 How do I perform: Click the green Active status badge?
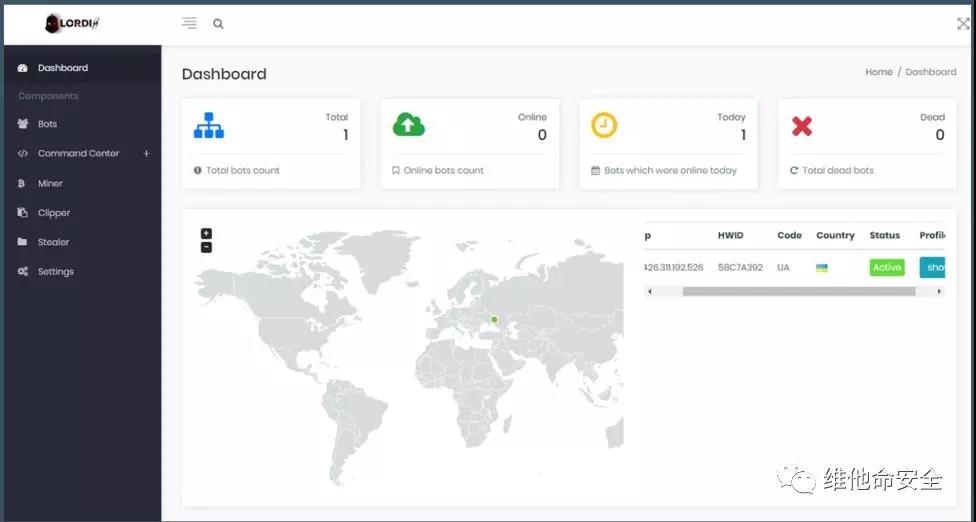(x=886, y=267)
